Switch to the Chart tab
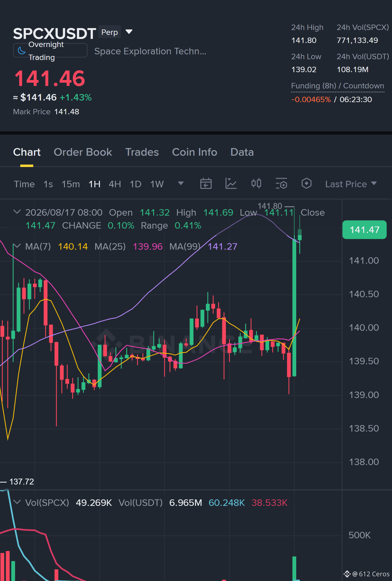 coord(27,152)
